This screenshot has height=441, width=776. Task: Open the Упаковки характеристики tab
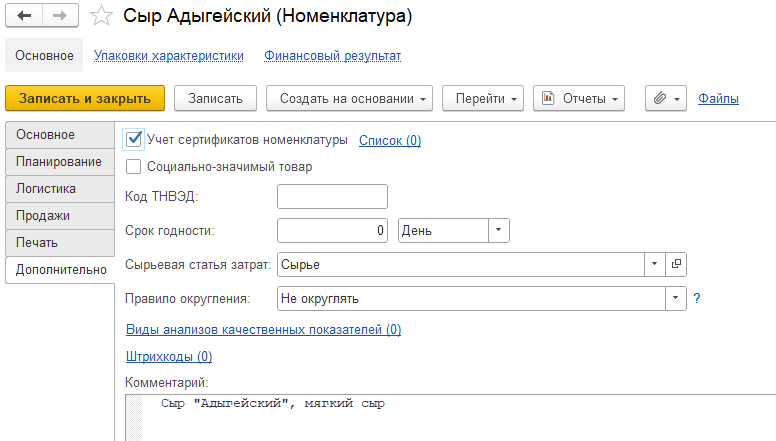pyautogui.click(x=168, y=56)
